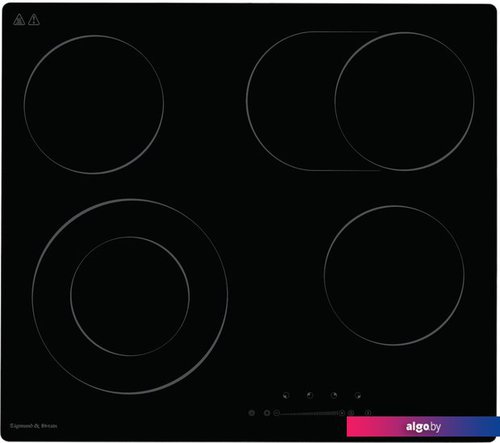
Task: Click the outer ring of the bottom-left dual zone
Action: [50, 296]
